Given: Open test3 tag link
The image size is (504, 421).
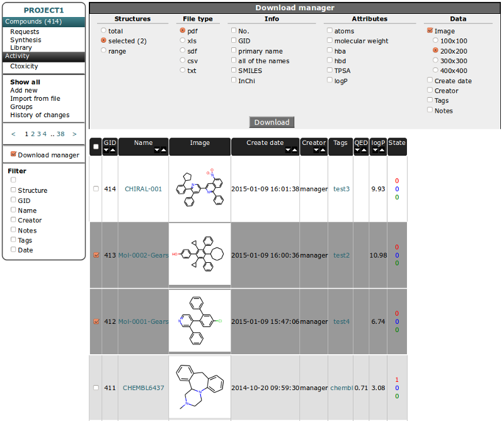Looking at the screenshot, I should coord(341,189).
